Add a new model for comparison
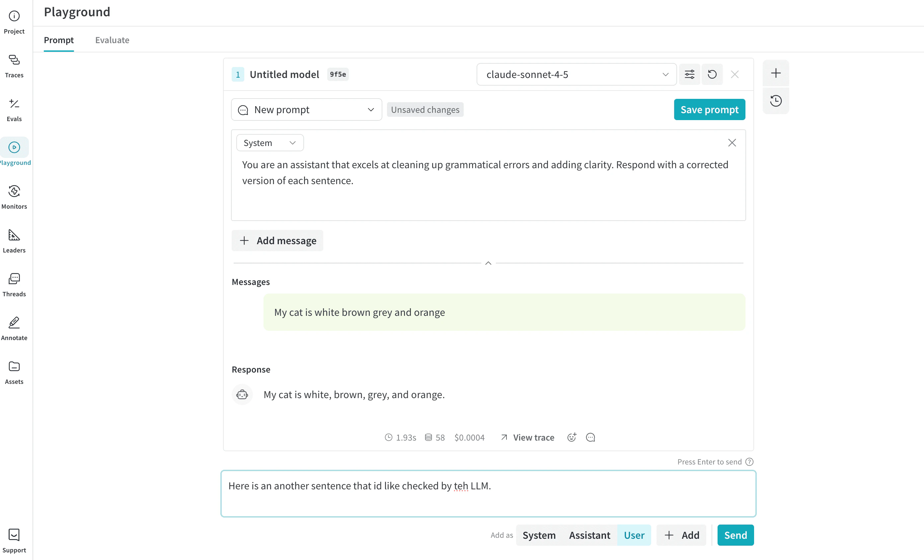Image resolution: width=924 pixels, height=560 pixels. (776, 73)
